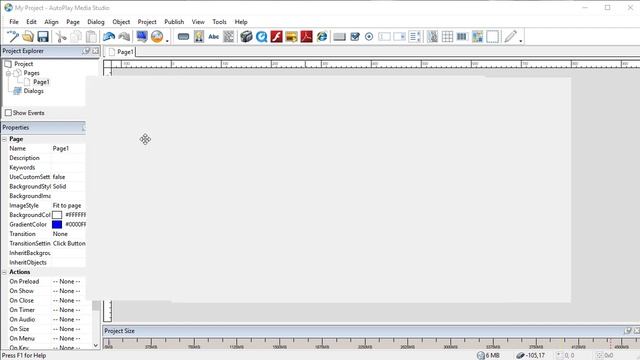Viewport: 640px width, 360px height.
Task: Insert a Tree object
Action: (x=432, y=37)
